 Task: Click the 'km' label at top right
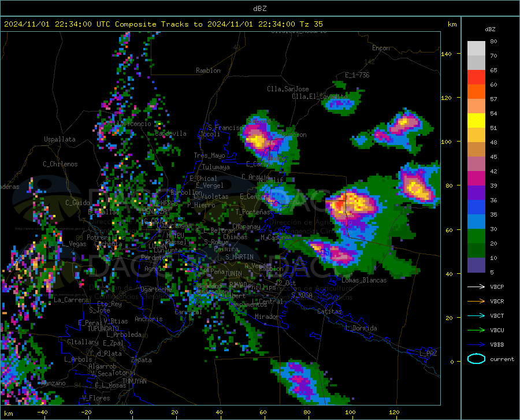452,24
